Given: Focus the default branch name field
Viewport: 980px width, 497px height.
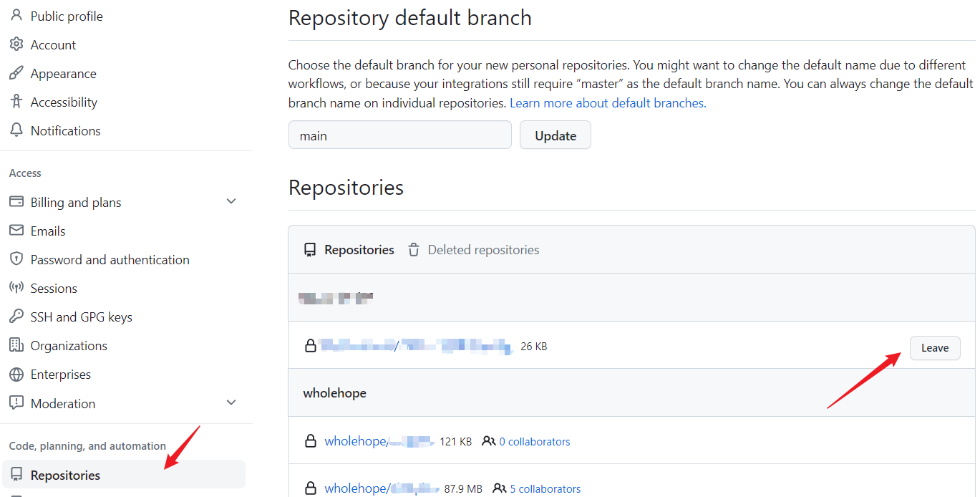Looking at the screenshot, I should tap(399, 135).
